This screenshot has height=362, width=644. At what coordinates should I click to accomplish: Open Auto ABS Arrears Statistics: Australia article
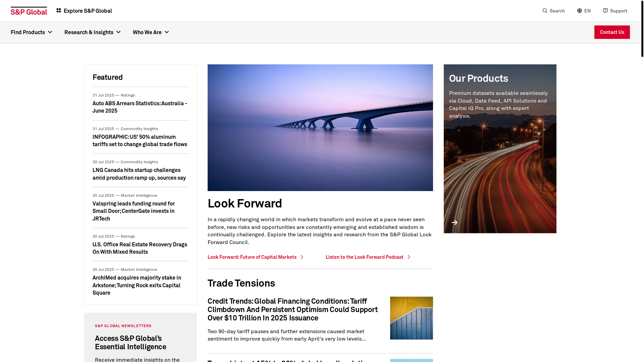point(140,107)
